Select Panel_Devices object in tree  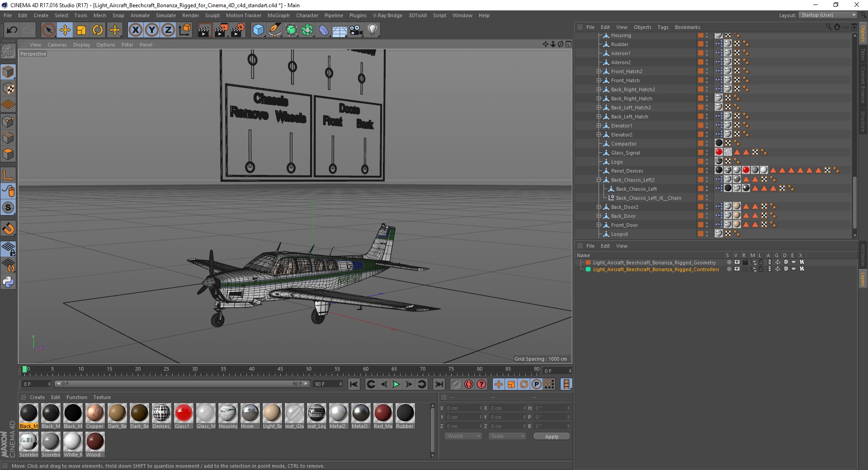[627, 171]
